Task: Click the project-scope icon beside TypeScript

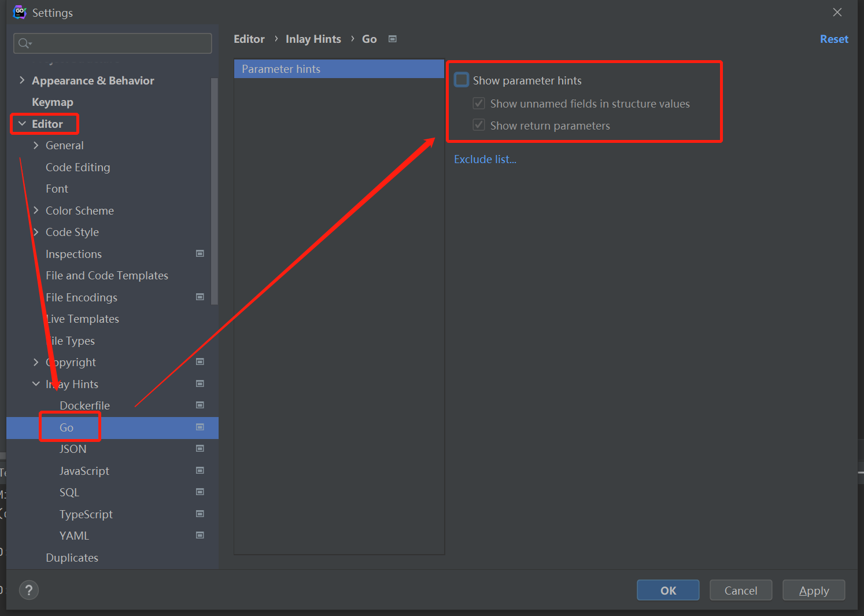Action: pyautogui.click(x=200, y=514)
